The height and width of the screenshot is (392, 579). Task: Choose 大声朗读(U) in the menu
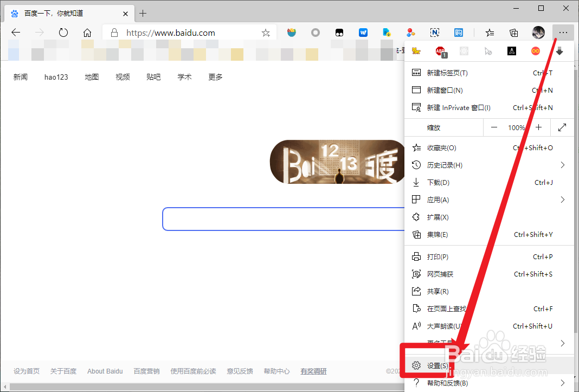[489, 326]
